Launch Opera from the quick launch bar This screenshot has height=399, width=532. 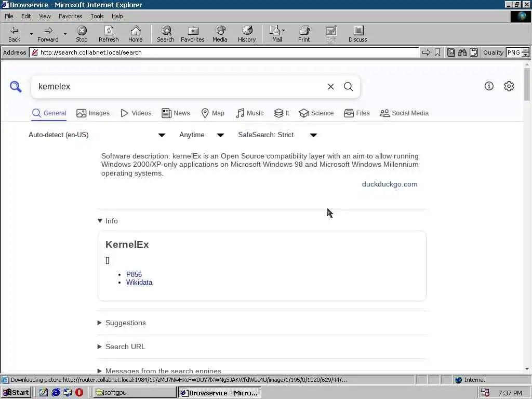click(x=79, y=393)
